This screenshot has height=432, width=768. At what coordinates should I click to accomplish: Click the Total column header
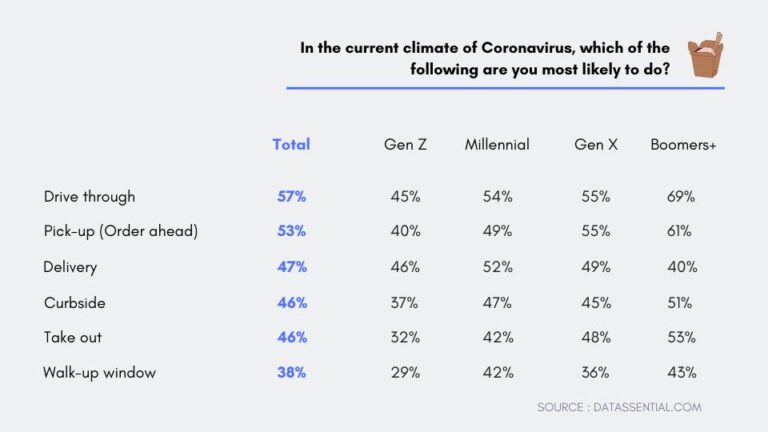[x=291, y=144]
